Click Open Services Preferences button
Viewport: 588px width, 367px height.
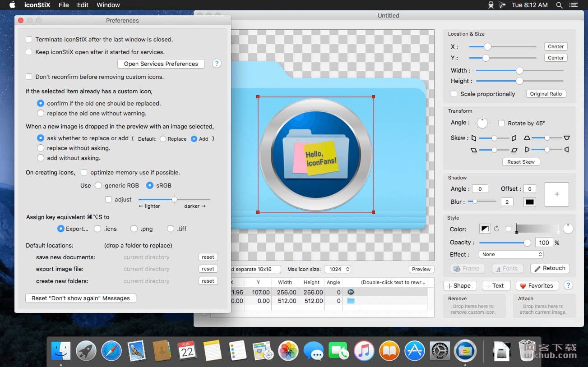(161, 64)
